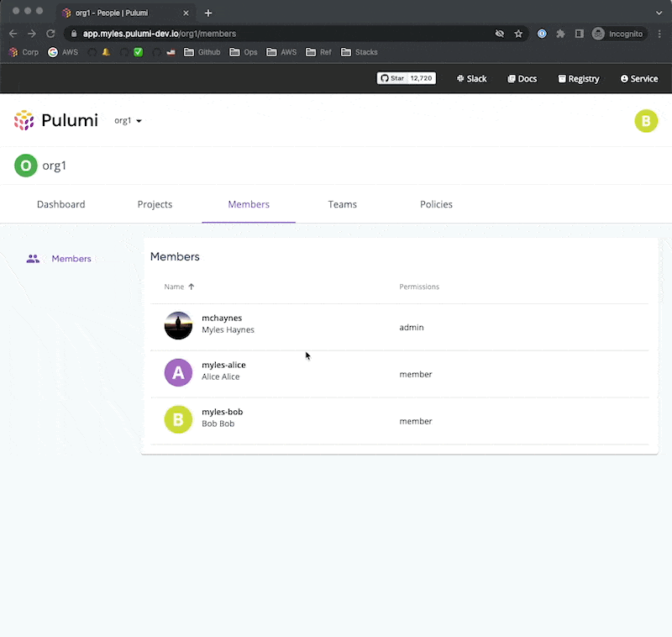Open the Extensions puzzle icon

pyautogui.click(x=560, y=34)
